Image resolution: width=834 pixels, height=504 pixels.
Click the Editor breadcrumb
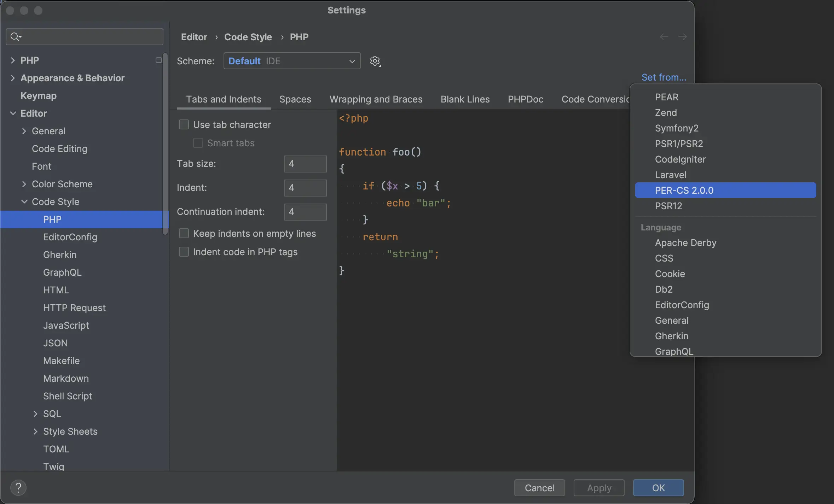pos(194,37)
